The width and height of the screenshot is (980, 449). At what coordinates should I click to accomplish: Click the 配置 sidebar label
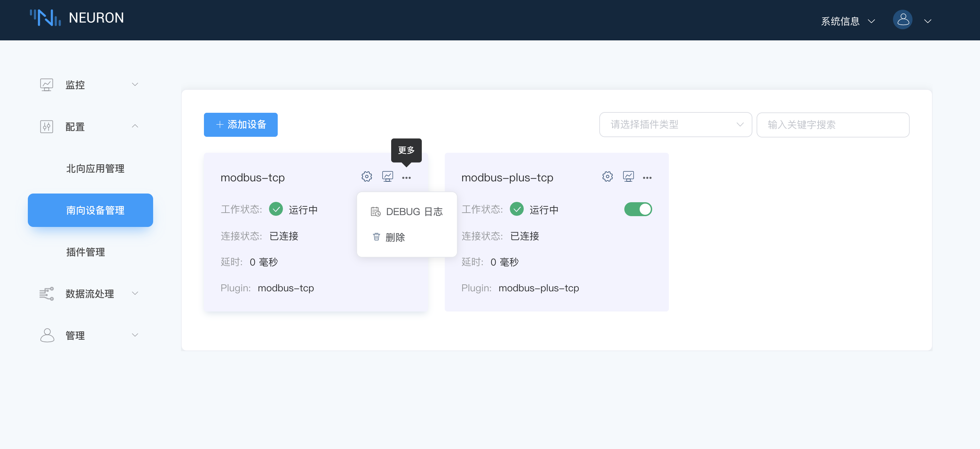[x=75, y=126]
